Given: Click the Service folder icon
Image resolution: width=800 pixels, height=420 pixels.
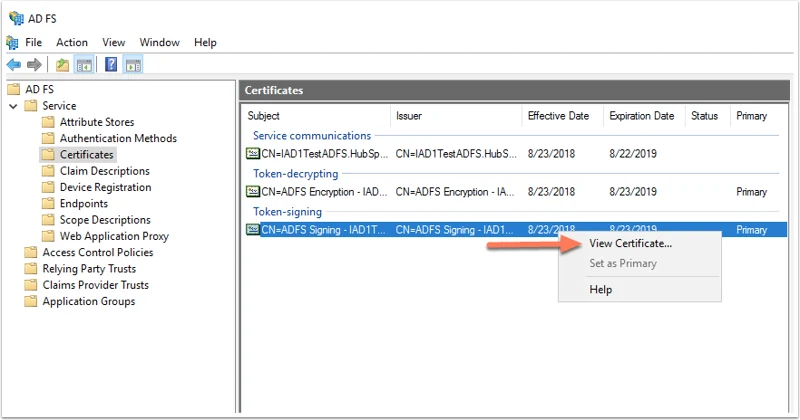Looking at the screenshot, I should 31,106.
